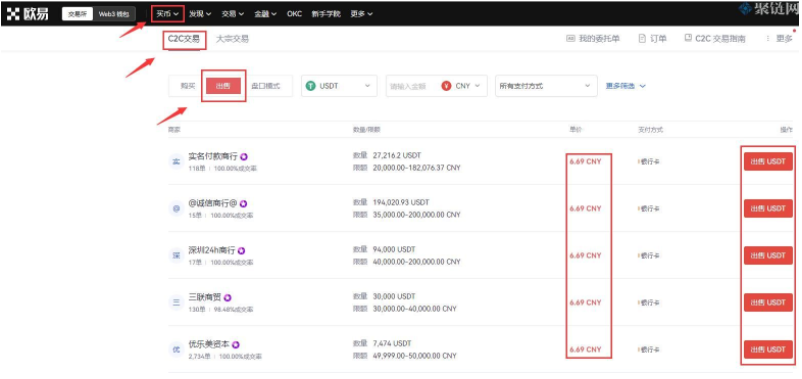
Task: Click the three-dot 更多 icon in sub-navigation
Action: (x=767, y=39)
